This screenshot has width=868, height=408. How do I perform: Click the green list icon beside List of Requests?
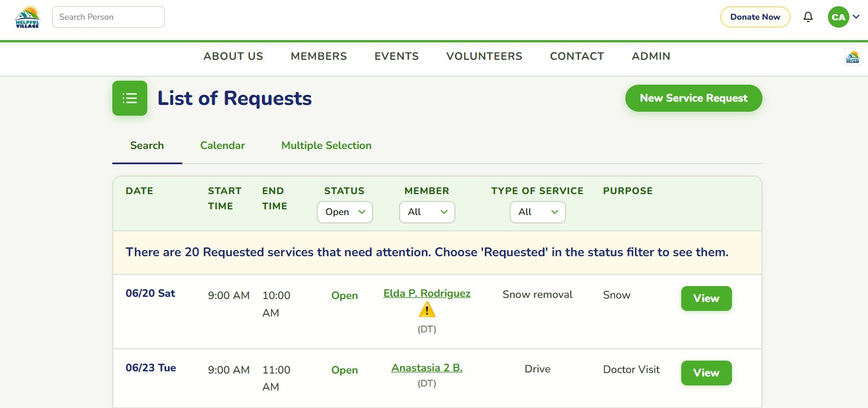pos(130,98)
